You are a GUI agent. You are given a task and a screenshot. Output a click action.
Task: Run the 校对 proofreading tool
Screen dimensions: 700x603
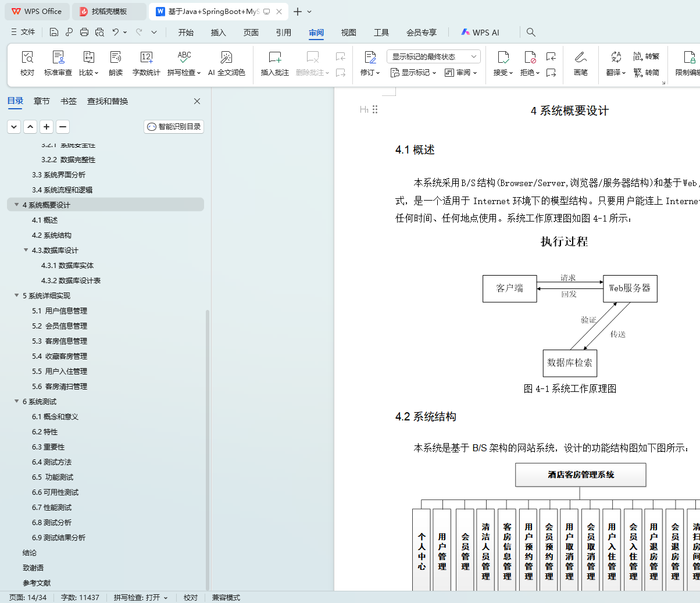pyautogui.click(x=27, y=63)
